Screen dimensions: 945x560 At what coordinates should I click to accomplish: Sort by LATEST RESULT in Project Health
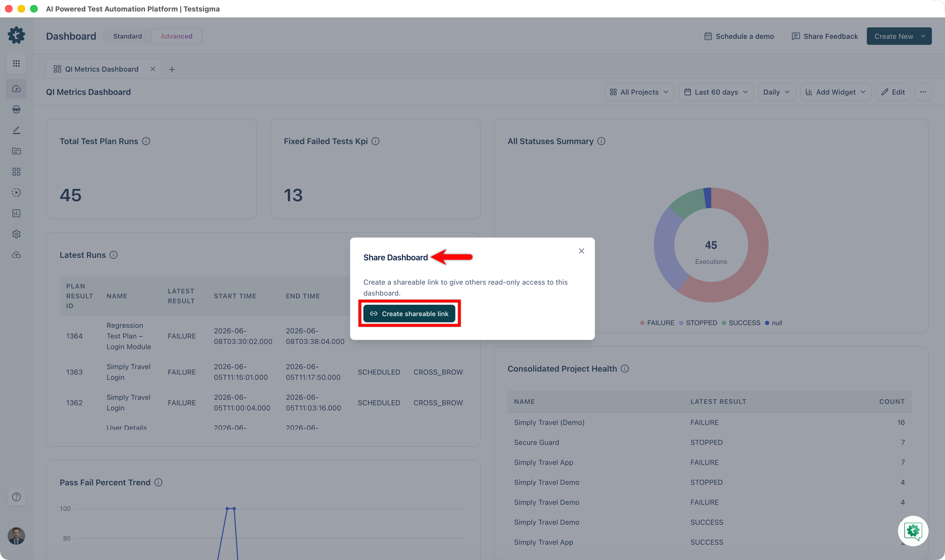[718, 401]
